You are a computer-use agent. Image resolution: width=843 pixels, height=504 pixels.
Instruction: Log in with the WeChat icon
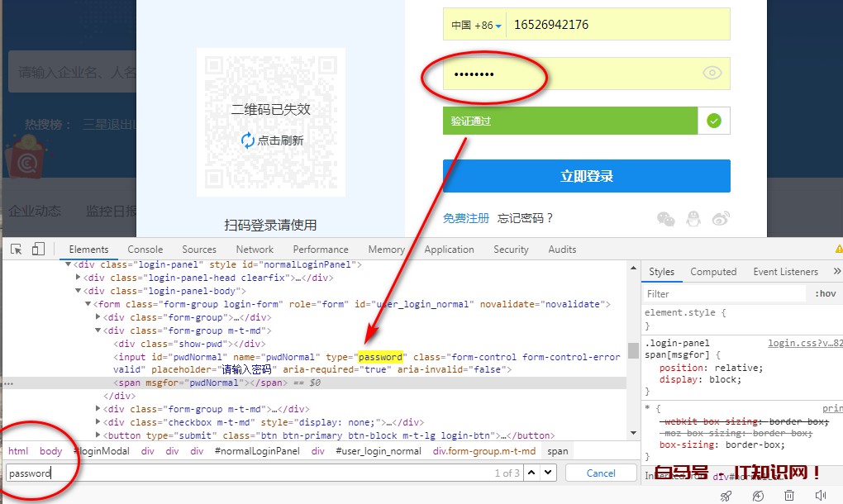click(665, 219)
